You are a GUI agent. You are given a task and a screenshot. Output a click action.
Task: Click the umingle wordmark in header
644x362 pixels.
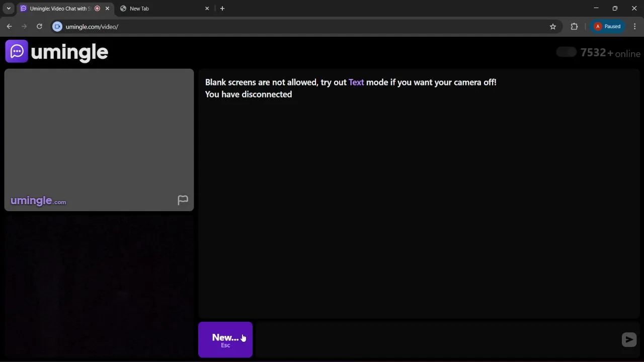pyautogui.click(x=69, y=52)
